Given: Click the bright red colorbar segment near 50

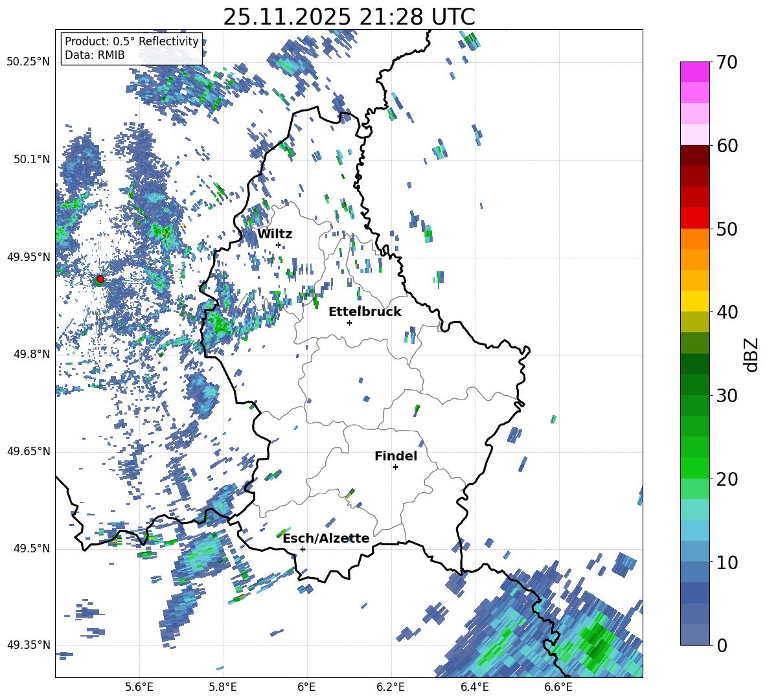Looking at the screenshot, I should (x=694, y=218).
